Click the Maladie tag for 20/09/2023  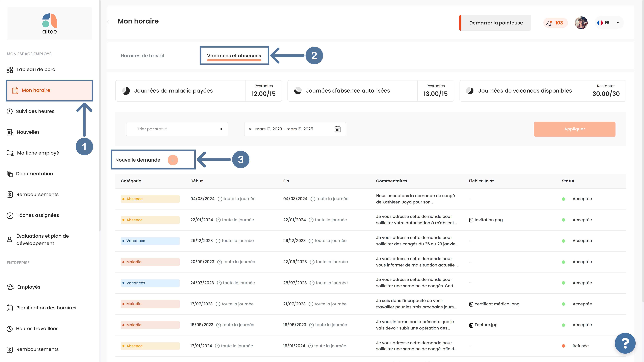click(150, 262)
